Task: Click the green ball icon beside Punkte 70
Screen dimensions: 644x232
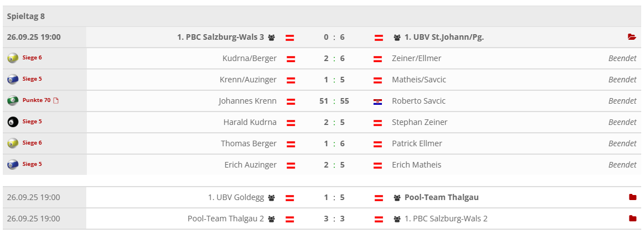Action: [12, 101]
